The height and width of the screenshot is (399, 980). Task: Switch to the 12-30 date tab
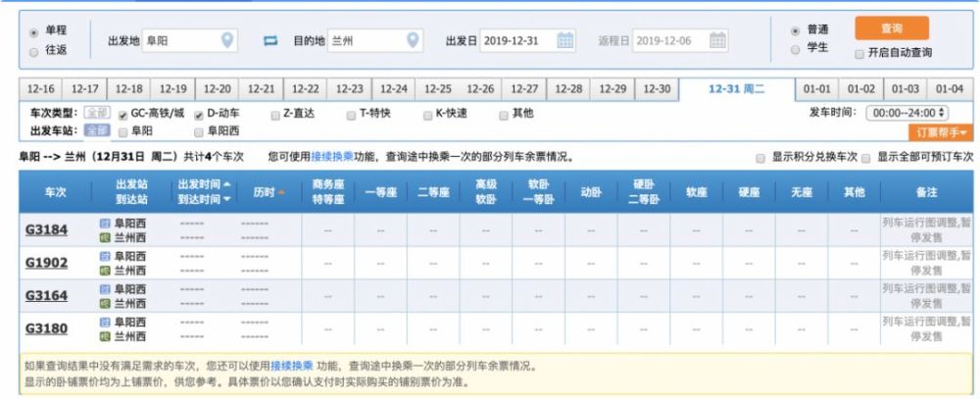(x=657, y=89)
